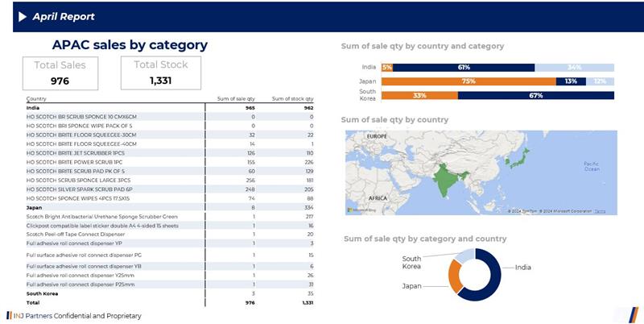Click India sale qty value 965

point(250,108)
